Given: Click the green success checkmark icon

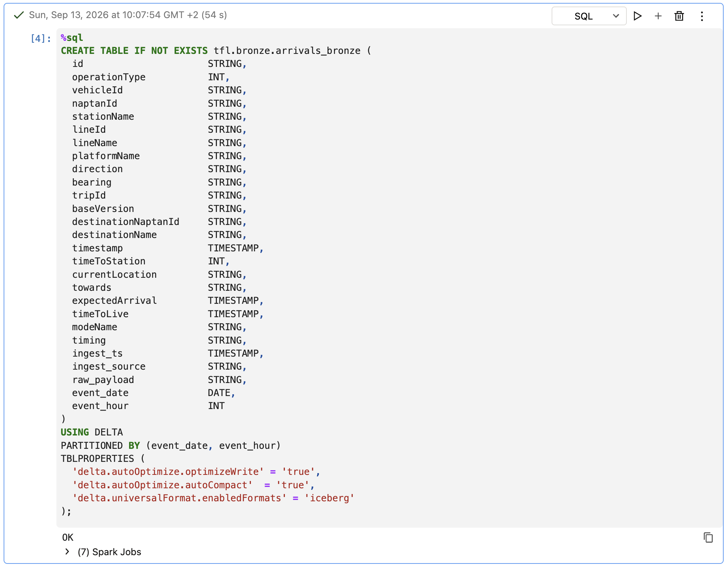Looking at the screenshot, I should (18, 15).
